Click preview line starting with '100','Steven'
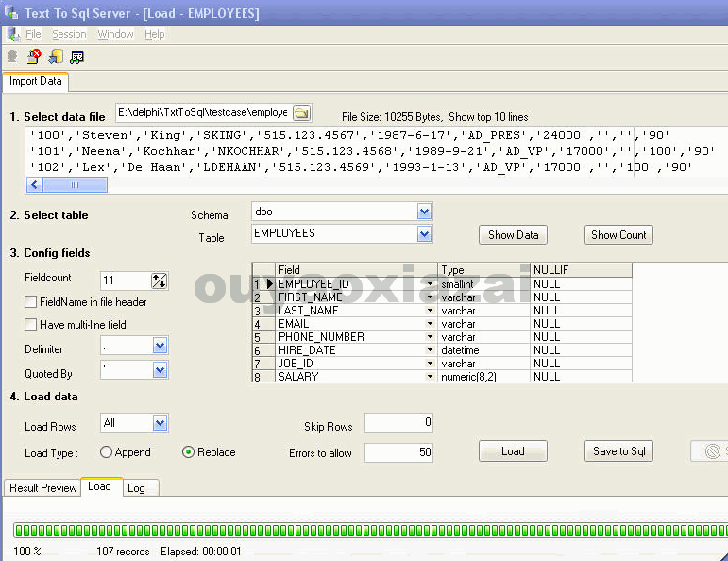 click(x=349, y=135)
